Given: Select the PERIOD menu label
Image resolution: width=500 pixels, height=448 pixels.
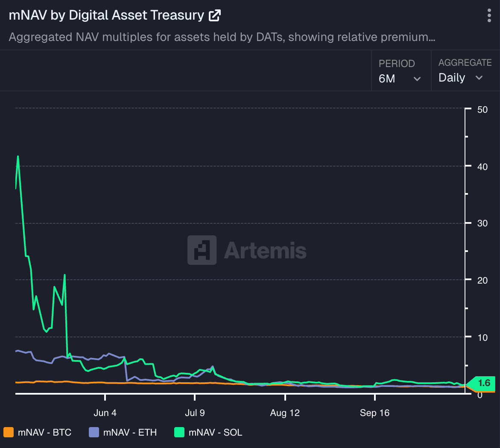Looking at the screenshot, I should click(396, 63).
